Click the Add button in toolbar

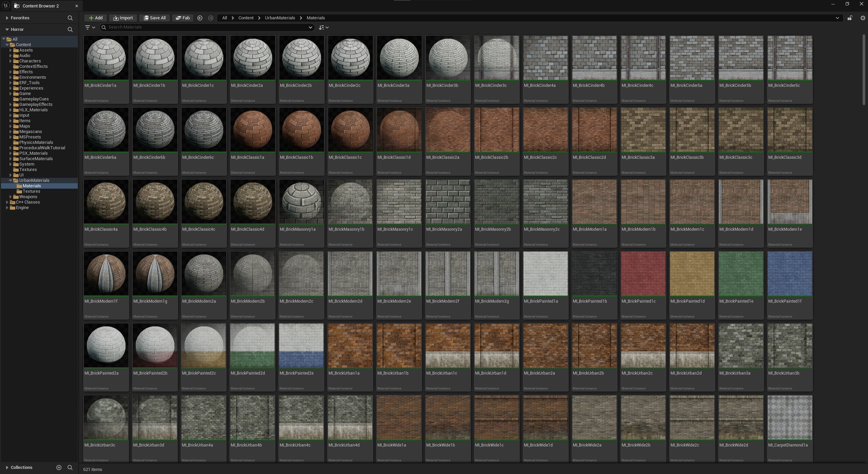[x=95, y=18]
